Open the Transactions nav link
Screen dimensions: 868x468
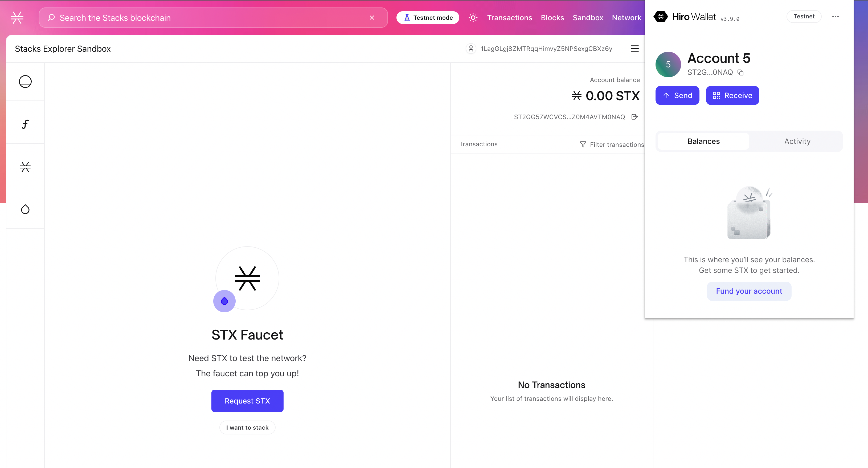click(509, 18)
